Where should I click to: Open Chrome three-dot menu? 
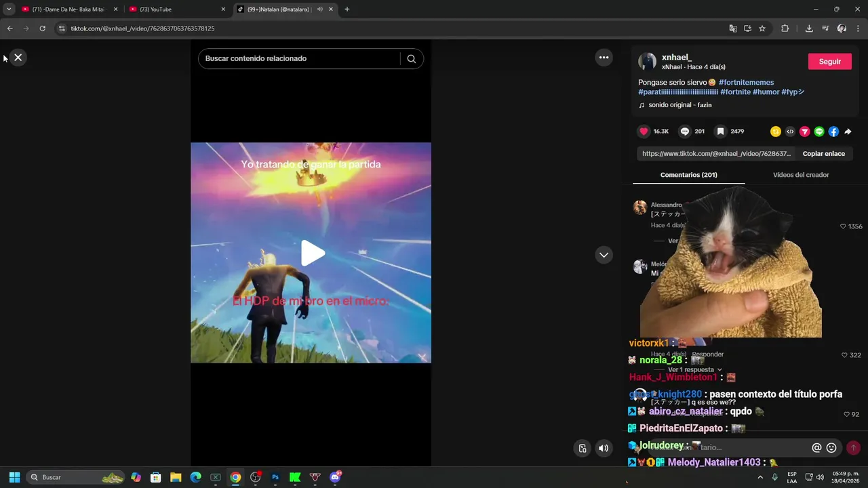click(858, 28)
